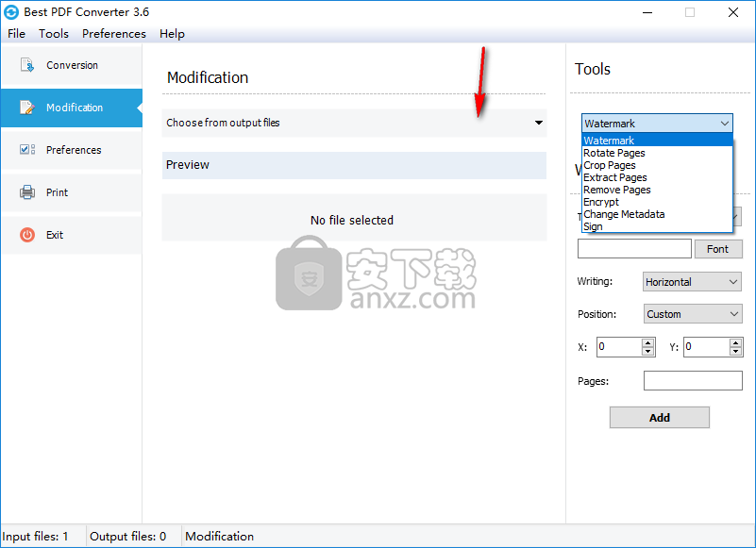Click the Pages input field
The height and width of the screenshot is (548, 756).
click(x=693, y=381)
